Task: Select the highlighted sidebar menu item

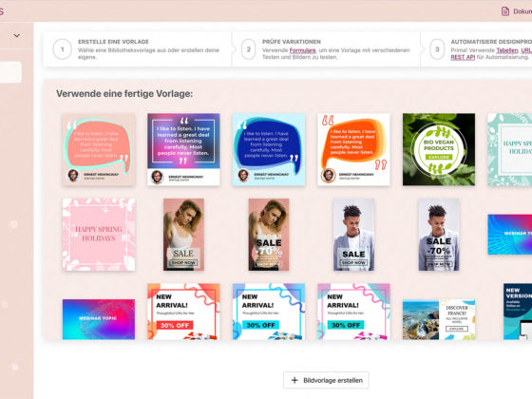Action: pos(10,72)
